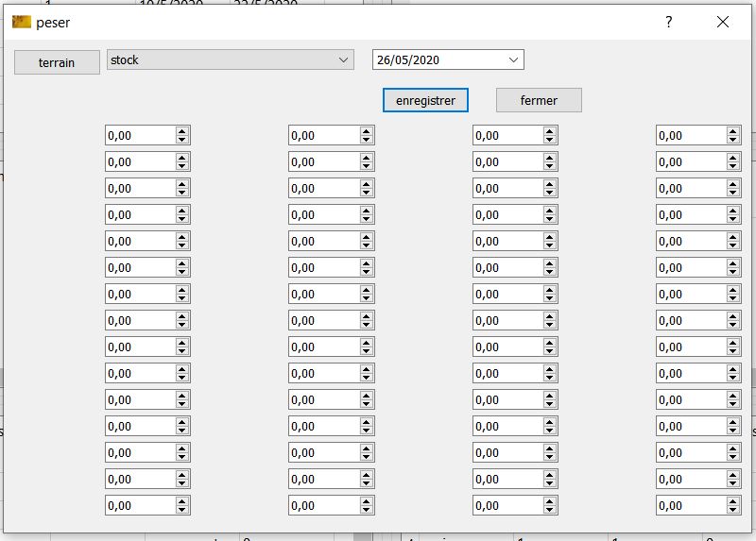Viewport: 756px width, 541px height.
Task: Increase the fourth column top row value
Action: pyautogui.click(x=733, y=131)
